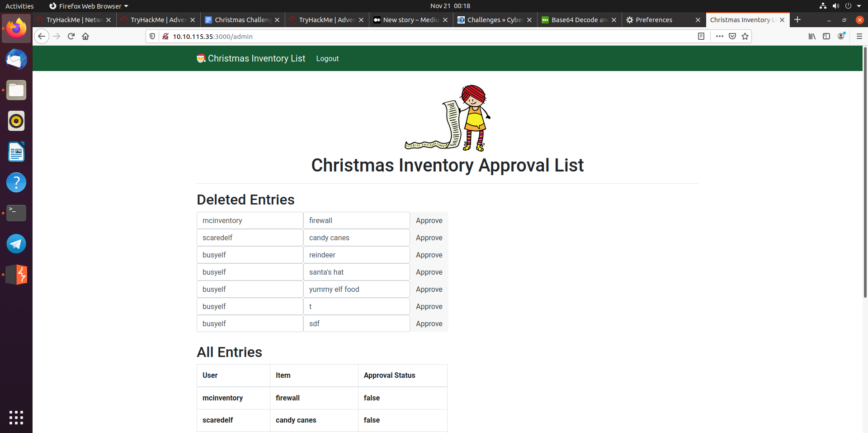Go to Firefox home page
Image resolution: width=868 pixels, height=433 pixels.
click(85, 36)
